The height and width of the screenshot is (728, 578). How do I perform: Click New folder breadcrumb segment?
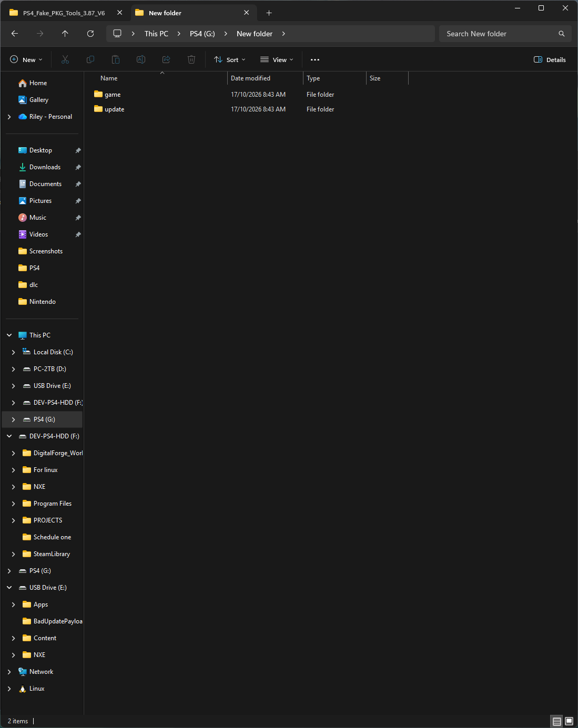255,34
